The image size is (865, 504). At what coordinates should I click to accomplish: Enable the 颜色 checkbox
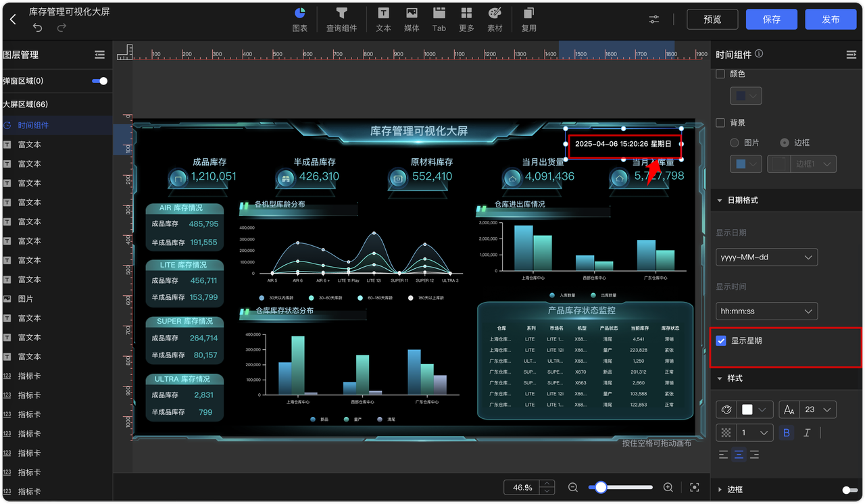[720, 74]
